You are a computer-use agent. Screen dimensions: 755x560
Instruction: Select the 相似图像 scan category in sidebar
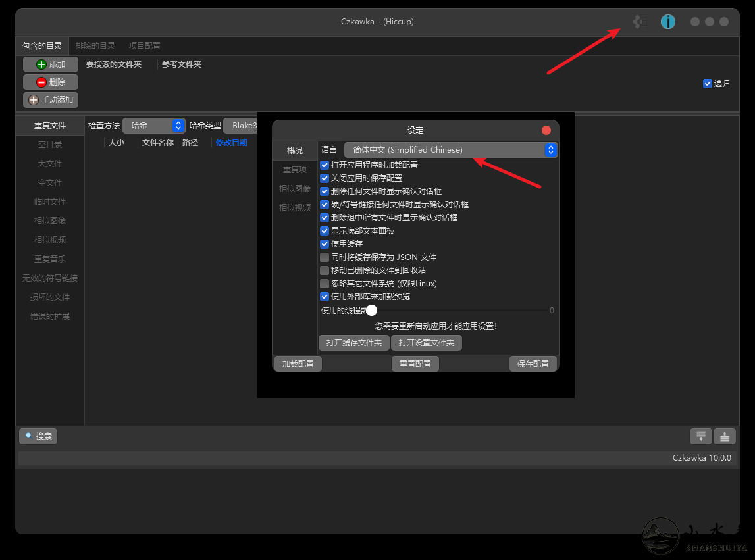coord(49,220)
